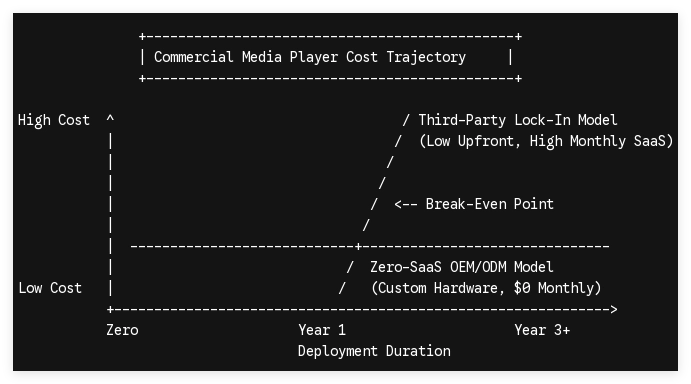691x384 pixels.
Task: Click the plus intersection on dashed horizontal line
Action: tap(358, 246)
